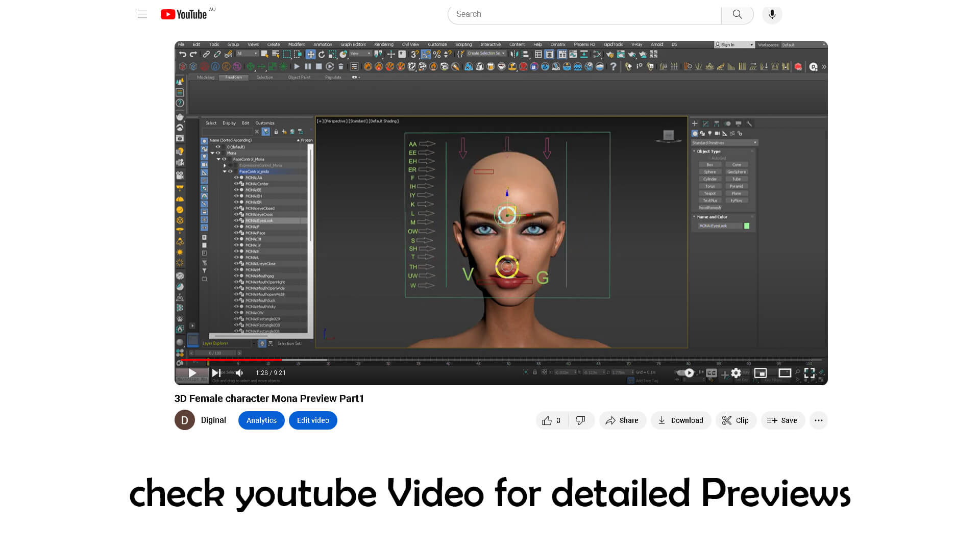Open video settings gear icon
This screenshot has width=980, height=551.
[736, 373]
